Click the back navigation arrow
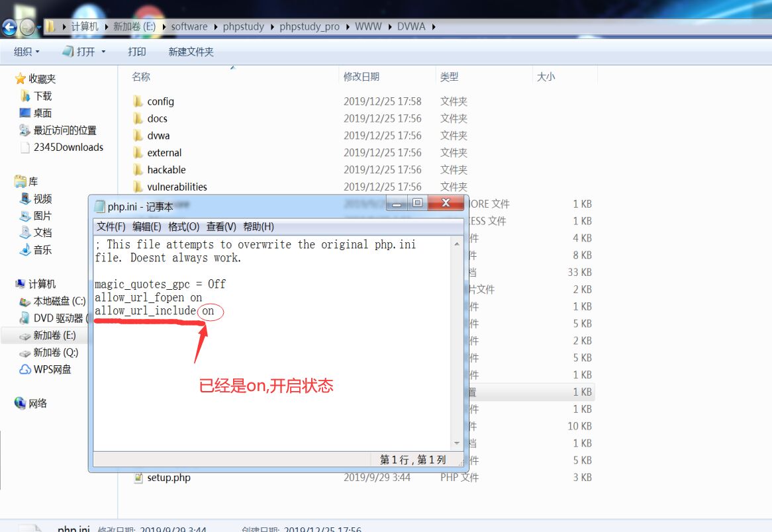Image resolution: width=772 pixels, height=532 pixels. click(x=9, y=26)
